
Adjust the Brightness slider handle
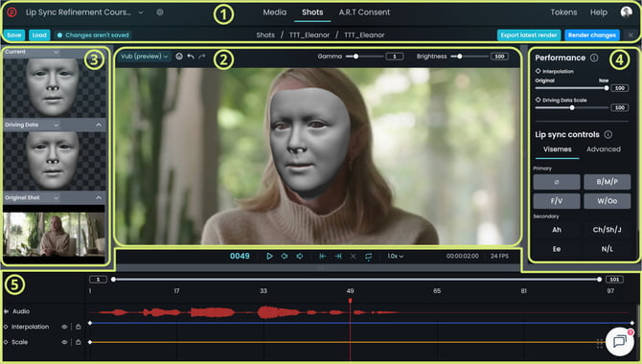459,57
